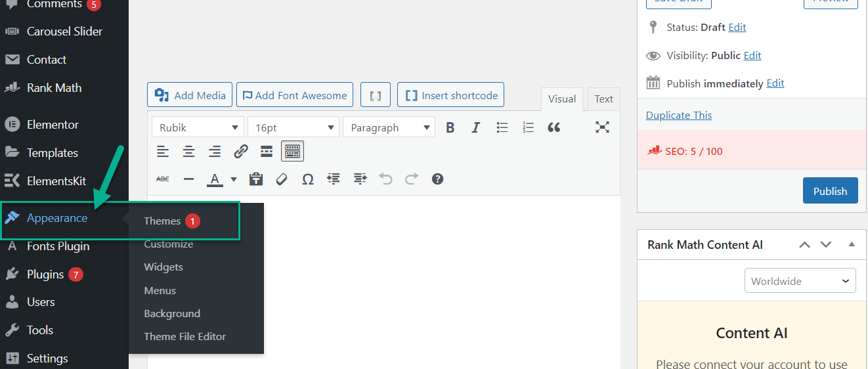Edit the post Visibility

(752, 55)
